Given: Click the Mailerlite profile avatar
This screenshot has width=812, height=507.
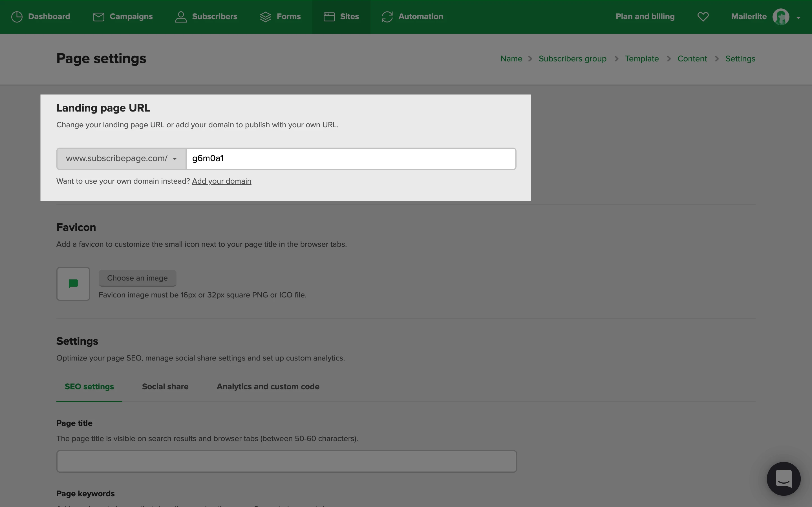Looking at the screenshot, I should pos(781,17).
